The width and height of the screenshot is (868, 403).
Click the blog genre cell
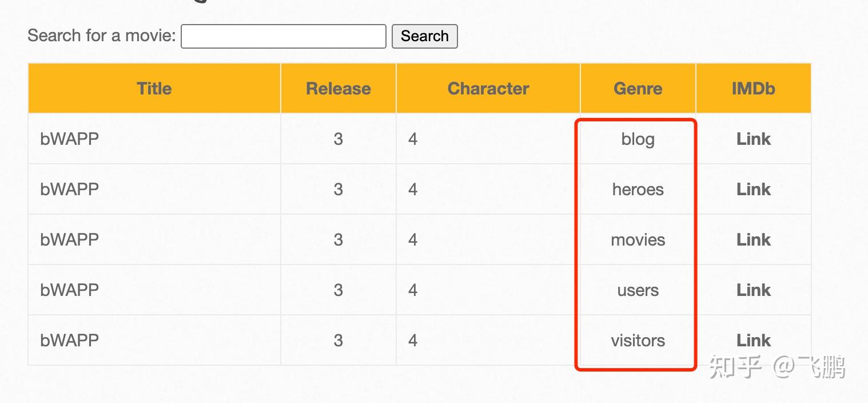tap(636, 139)
